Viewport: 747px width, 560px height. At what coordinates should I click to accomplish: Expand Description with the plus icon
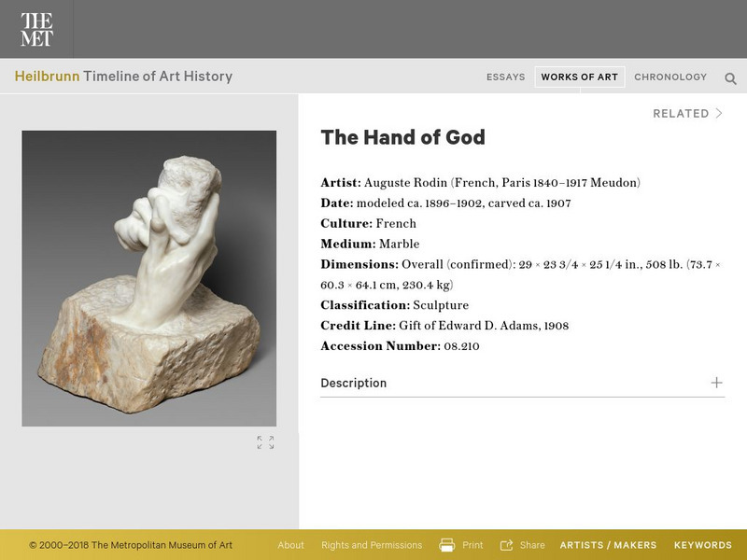tap(716, 383)
